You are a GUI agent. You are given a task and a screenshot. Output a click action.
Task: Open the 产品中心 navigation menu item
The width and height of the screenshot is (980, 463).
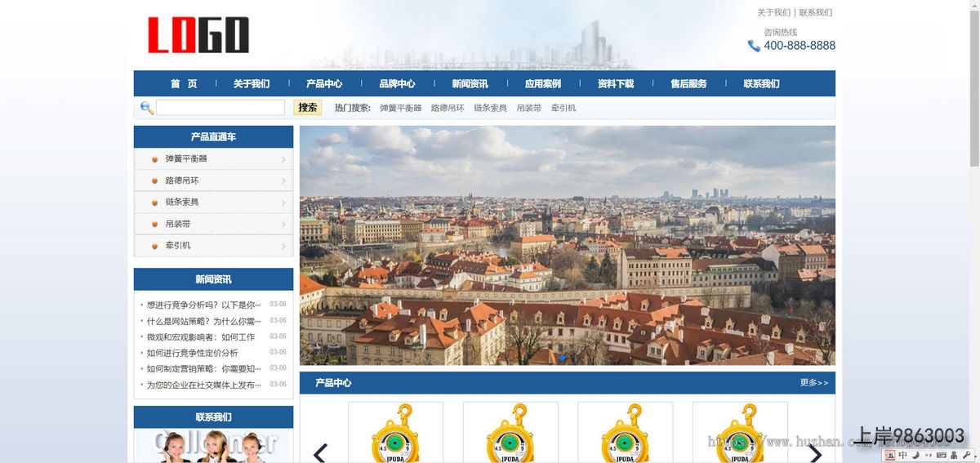click(x=324, y=83)
